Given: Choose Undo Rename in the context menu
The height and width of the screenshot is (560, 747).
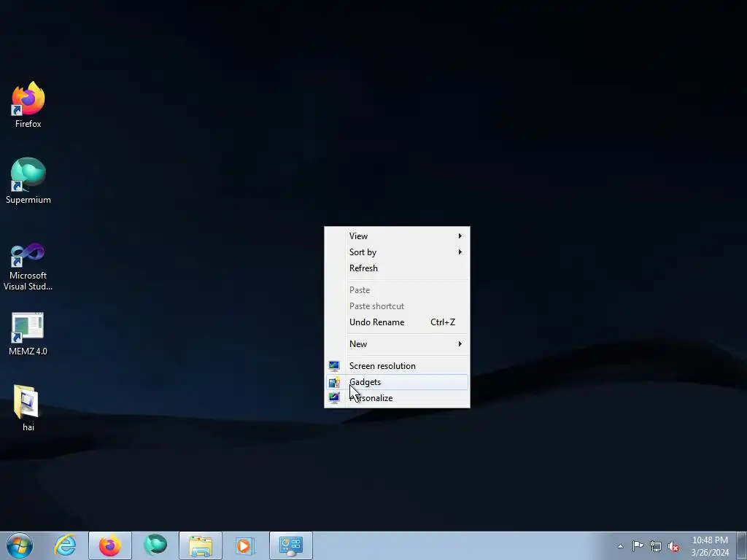Looking at the screenshot, I should coord(397,322).
